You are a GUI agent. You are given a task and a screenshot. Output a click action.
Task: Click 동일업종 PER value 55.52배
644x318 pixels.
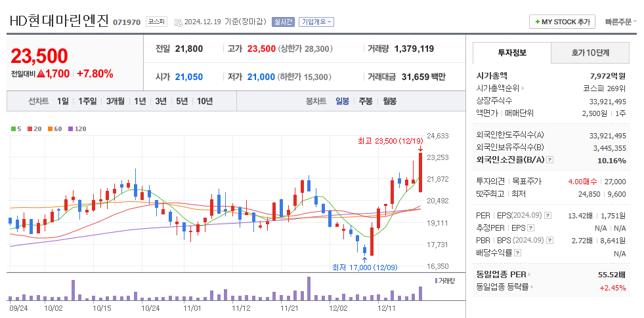point(612,274)
